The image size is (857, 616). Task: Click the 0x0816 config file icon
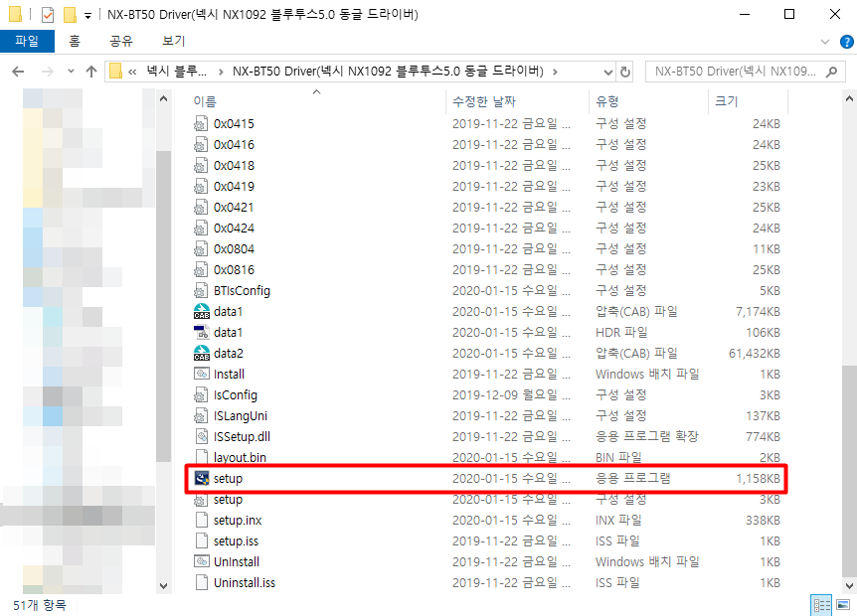coord(201,270)
